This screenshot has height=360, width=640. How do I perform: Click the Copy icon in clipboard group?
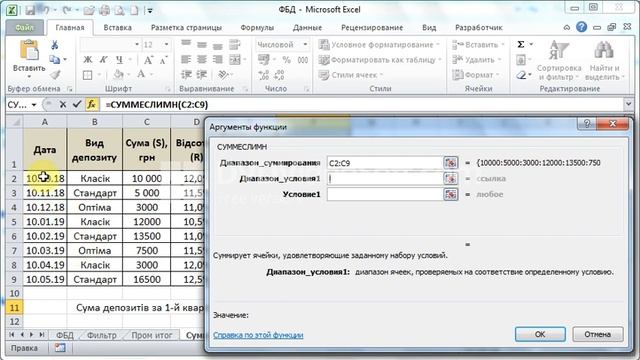54,60
